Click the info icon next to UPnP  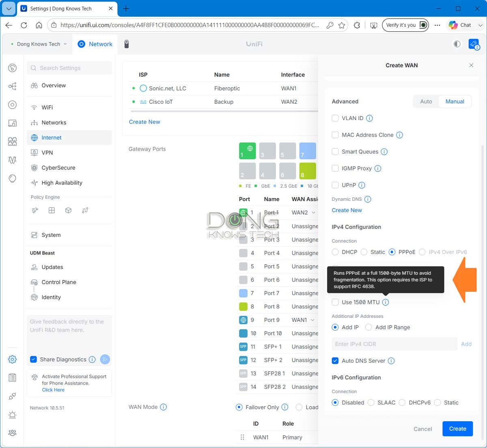[362, 185]
